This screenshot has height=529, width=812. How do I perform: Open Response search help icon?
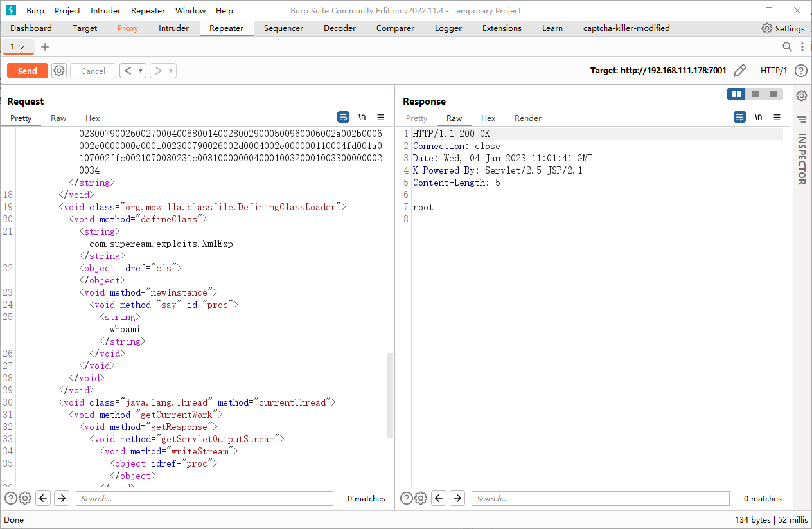coord(406,498)
